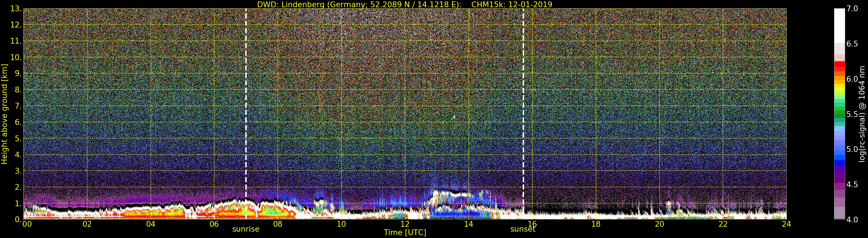The image size is (868, 238).
Task: Click the '8.' height tick label
Action: point(18,90)
